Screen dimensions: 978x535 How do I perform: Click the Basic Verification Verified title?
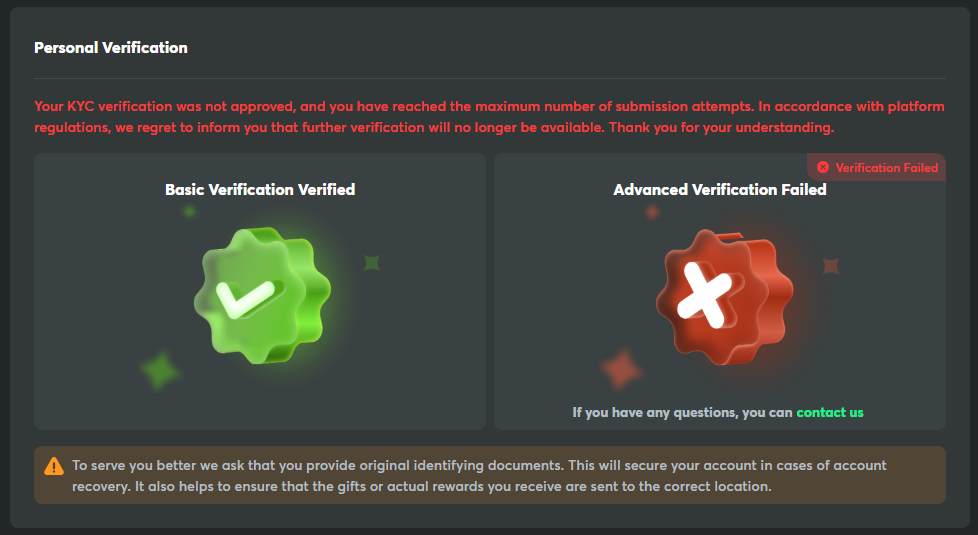[260, 189]
